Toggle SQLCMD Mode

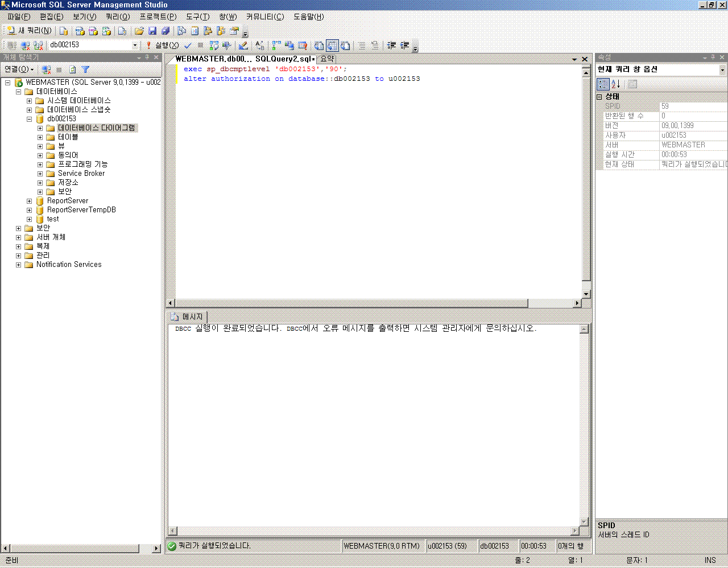(303, 45)
